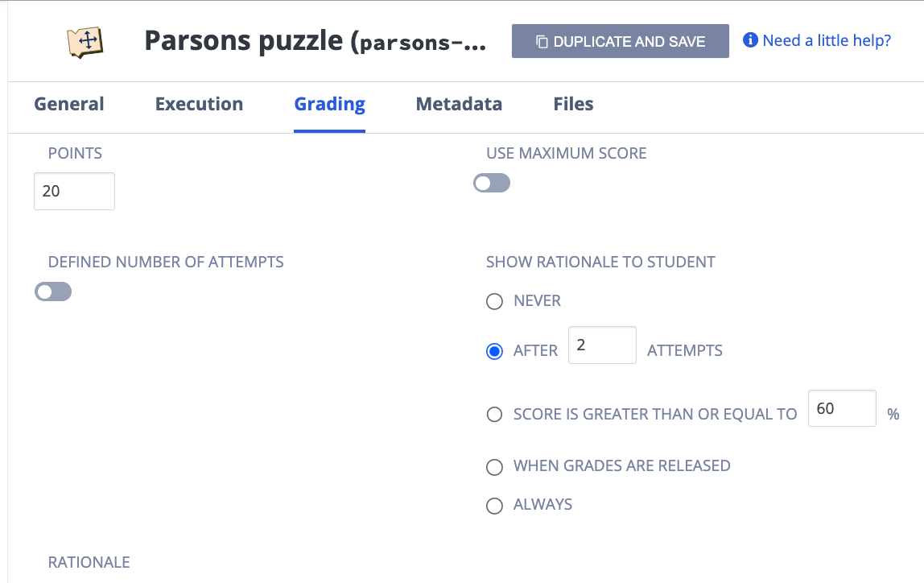Open the Files tab
924x583 pixels.
coord(573,104)
